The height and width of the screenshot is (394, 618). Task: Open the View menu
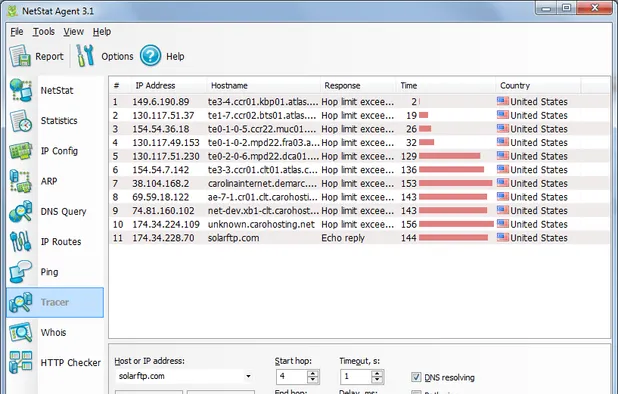[74, 32]
